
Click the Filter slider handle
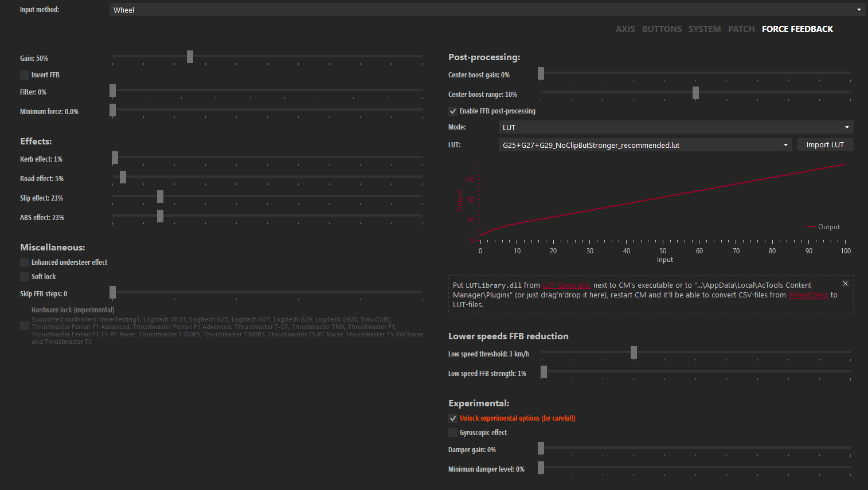point(112,91)
